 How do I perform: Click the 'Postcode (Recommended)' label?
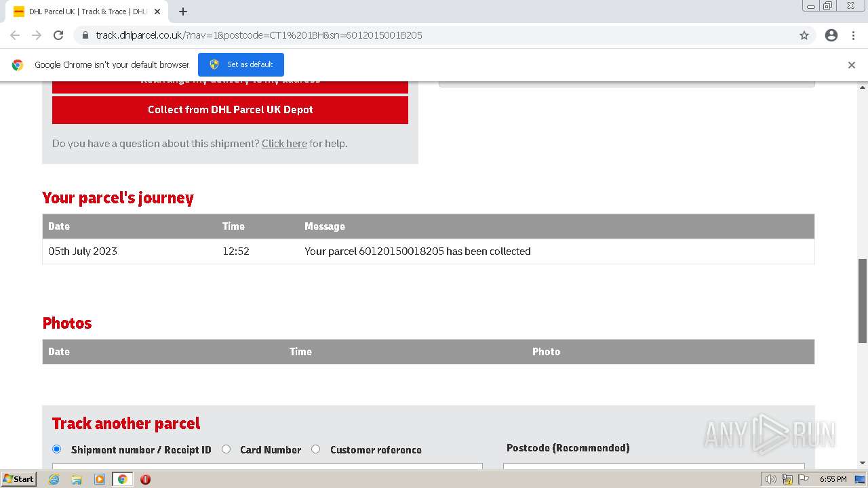point(568,448)
